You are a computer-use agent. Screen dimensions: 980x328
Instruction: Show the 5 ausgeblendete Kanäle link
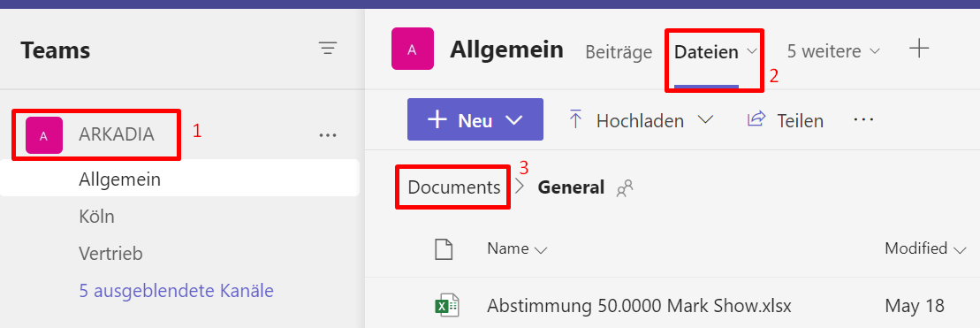[176, 291]
